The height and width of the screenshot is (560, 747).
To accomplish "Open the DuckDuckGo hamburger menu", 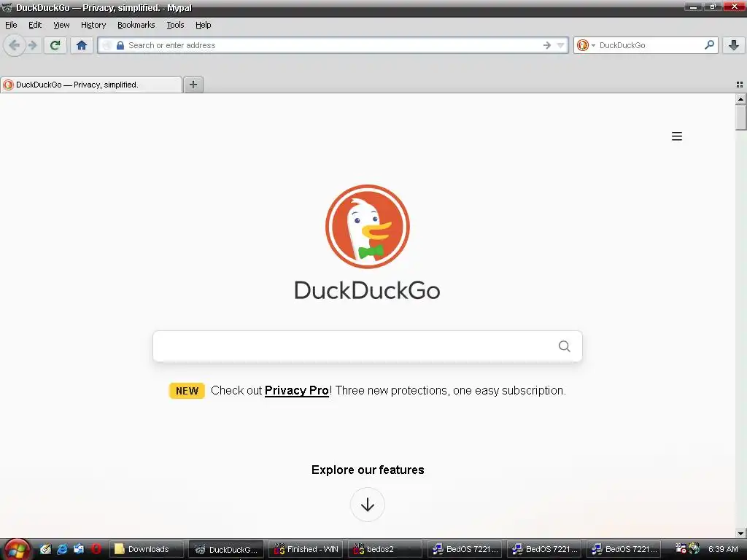I will point(676,136).
